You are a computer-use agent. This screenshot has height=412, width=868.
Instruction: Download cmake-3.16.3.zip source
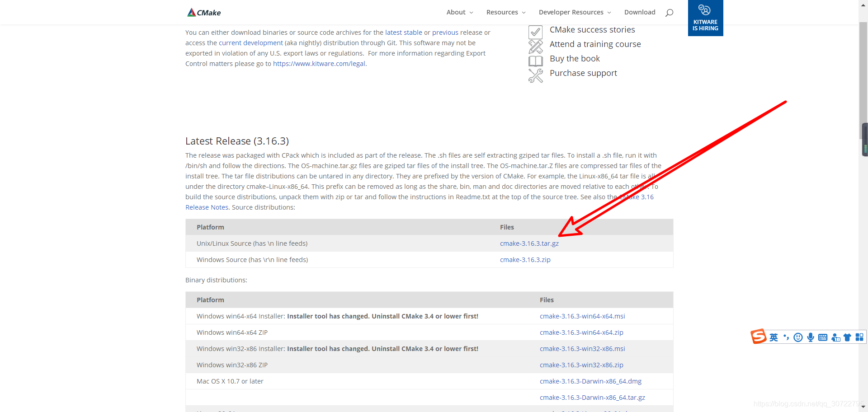pos(525,260)
